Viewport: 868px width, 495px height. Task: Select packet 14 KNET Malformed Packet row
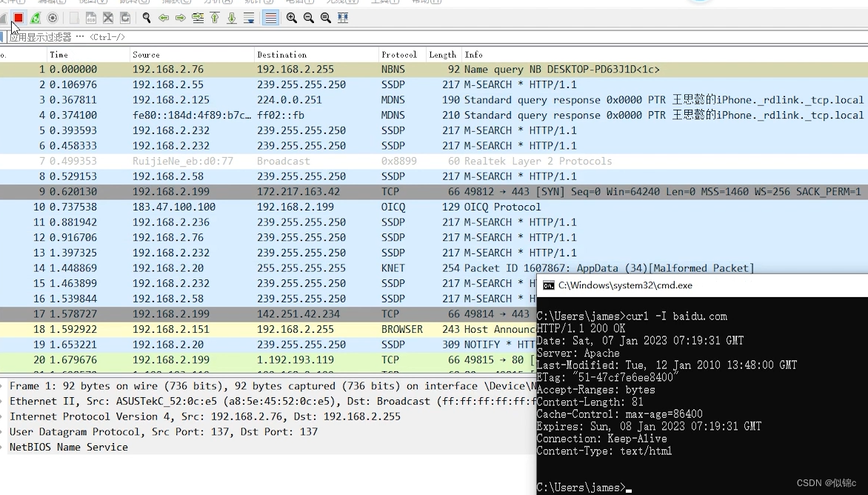pyautogui.click(x=434, y=268)
